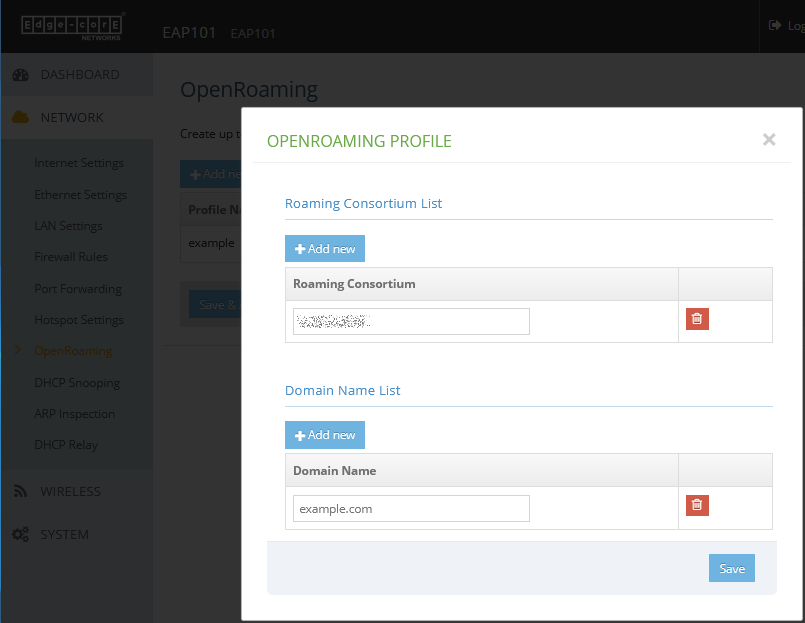Open Hotspot Settings page
The width and height of the screenshot is (805, 623).
pyautogui.click(x=79, y=320)
